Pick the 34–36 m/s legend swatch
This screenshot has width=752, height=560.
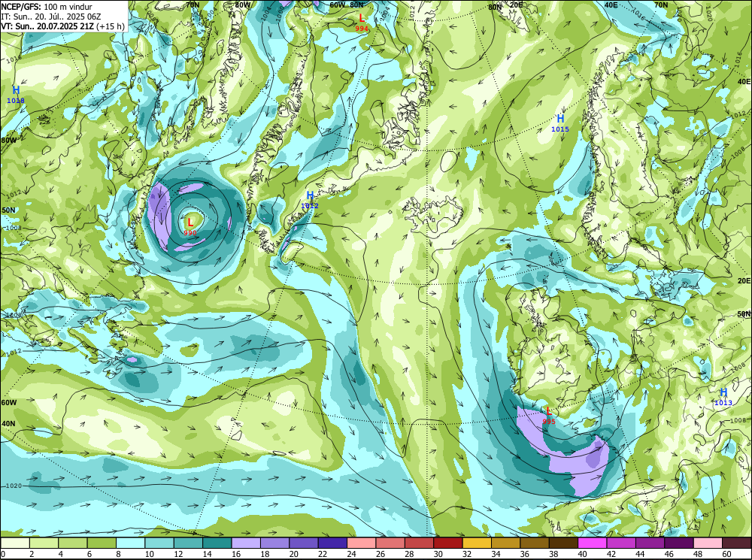(x=506, y=543)
